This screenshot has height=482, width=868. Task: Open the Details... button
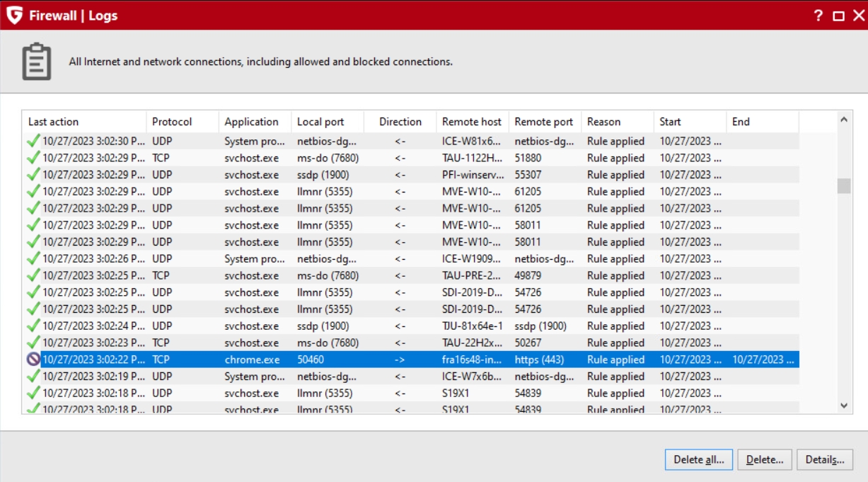[825, 460]
